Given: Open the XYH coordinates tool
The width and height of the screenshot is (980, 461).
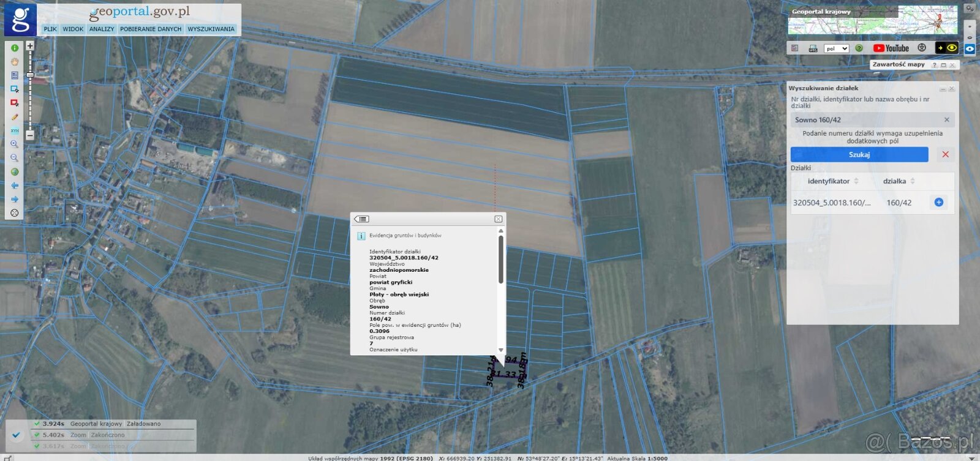Looking at the screenshot, I should (x=15, y=130).
